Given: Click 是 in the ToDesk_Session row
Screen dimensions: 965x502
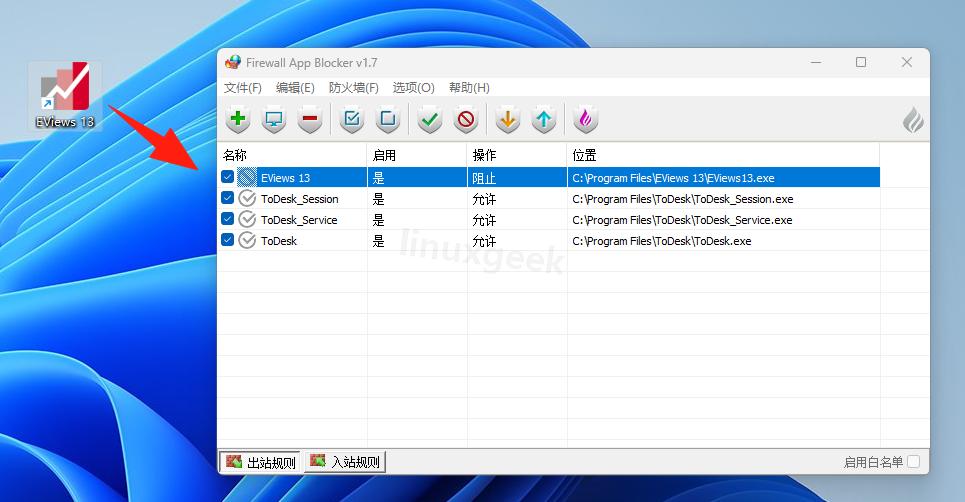Looking at the screenshot, I should [378, 199].
